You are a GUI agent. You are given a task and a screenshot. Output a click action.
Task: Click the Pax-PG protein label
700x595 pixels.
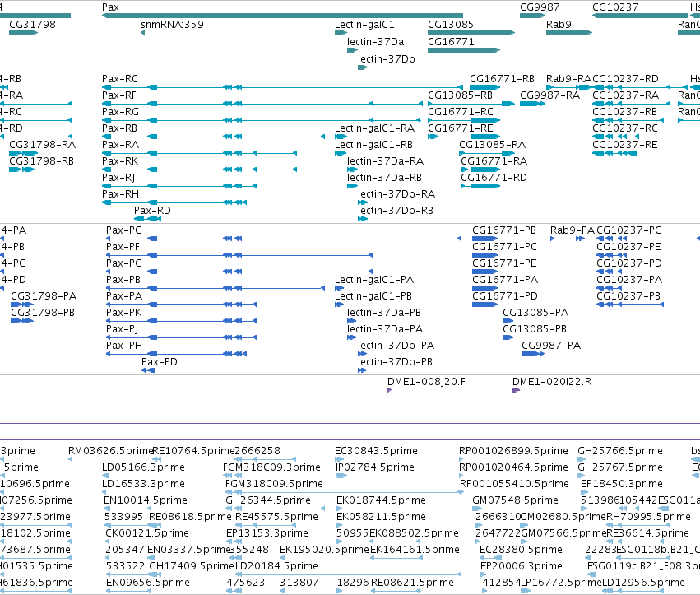pyautogui.click(x=123, y=263)
